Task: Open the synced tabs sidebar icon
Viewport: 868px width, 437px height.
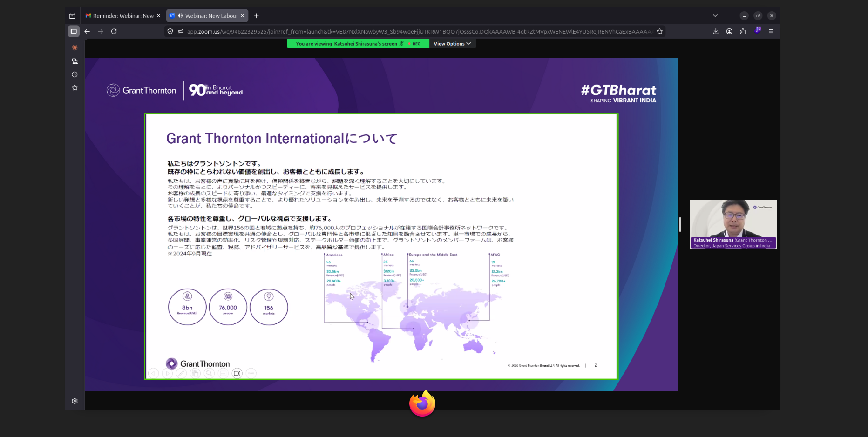Action: click(x=75, y=61)
